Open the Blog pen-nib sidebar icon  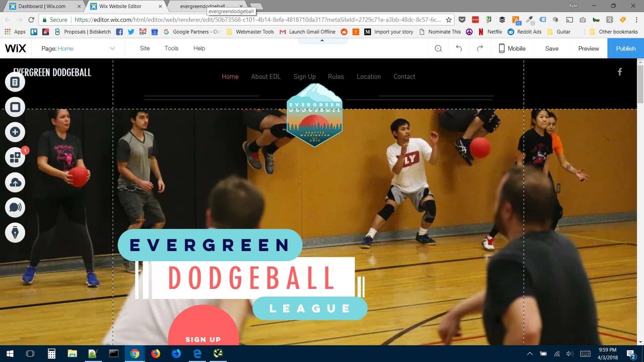[x=15, y=232]
